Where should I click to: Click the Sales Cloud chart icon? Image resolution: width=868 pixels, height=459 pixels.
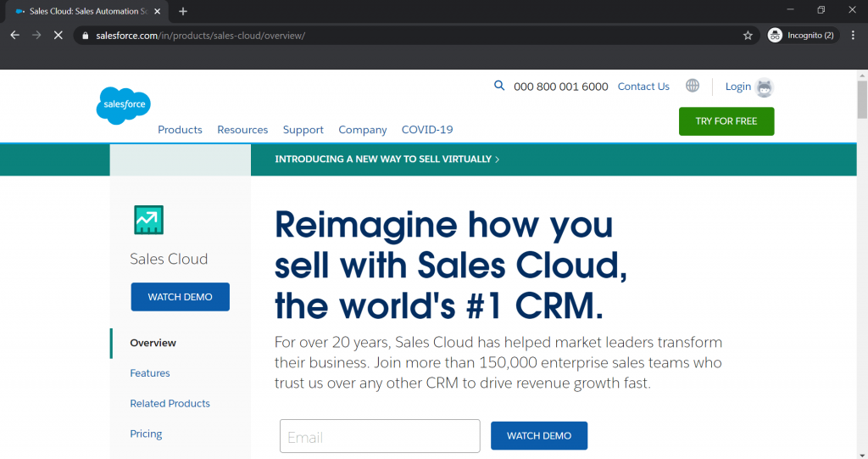tap(148, 220)
